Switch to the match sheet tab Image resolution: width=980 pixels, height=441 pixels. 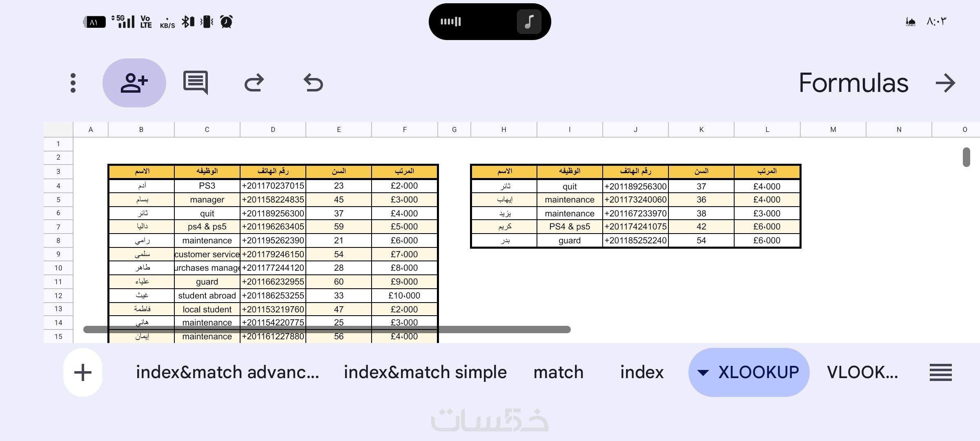click(x=558, y=372)
